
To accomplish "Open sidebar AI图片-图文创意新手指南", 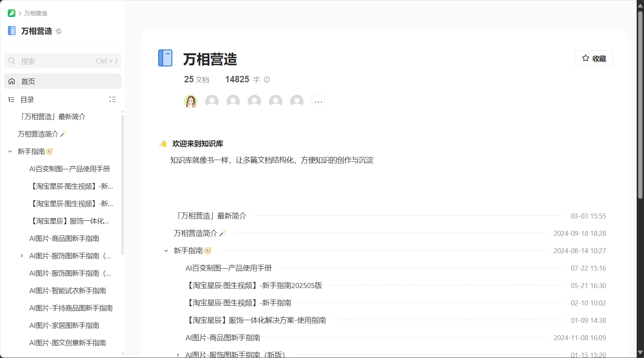I will point(68,343).
